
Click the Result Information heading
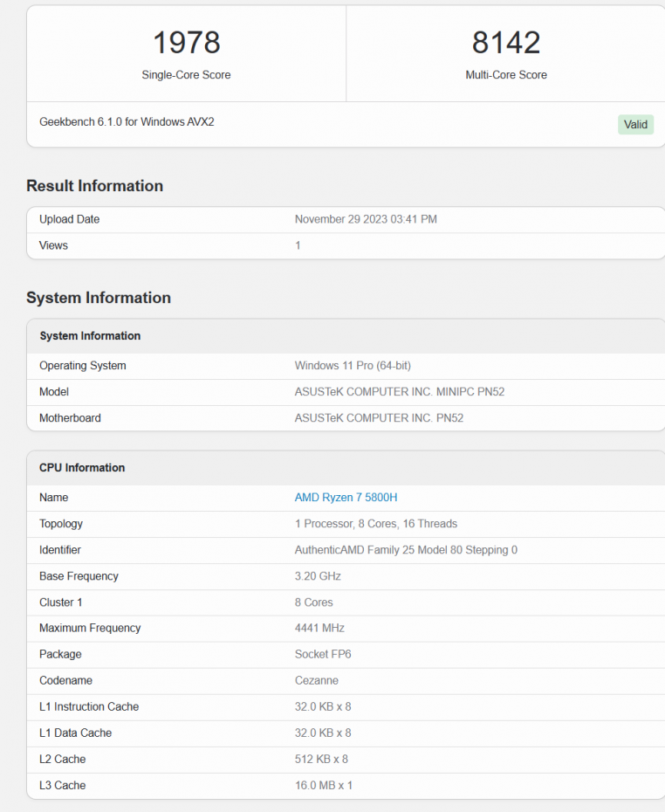pyautogui.click(x=94, y=186)
